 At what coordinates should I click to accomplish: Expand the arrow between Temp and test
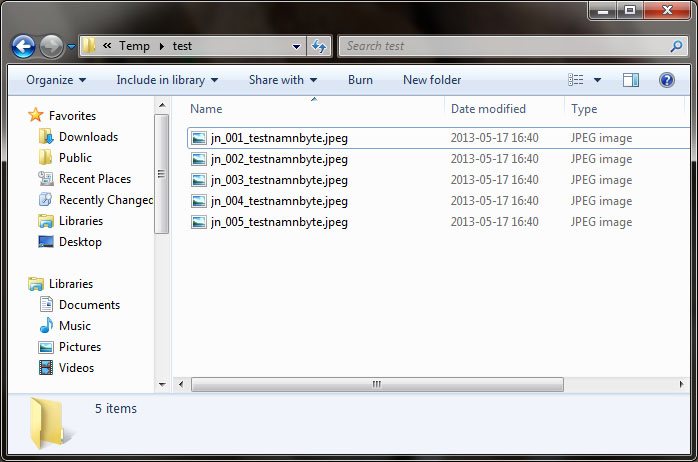[162, 46]
